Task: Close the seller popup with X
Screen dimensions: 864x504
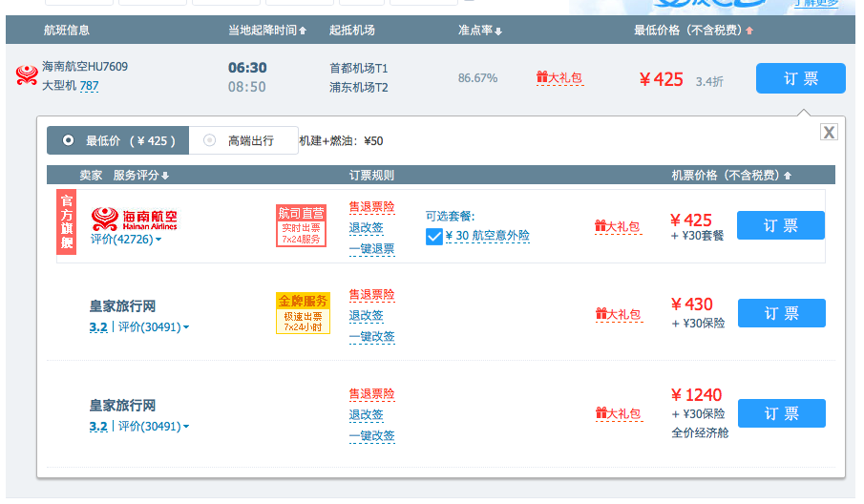Action: (829, 132)
